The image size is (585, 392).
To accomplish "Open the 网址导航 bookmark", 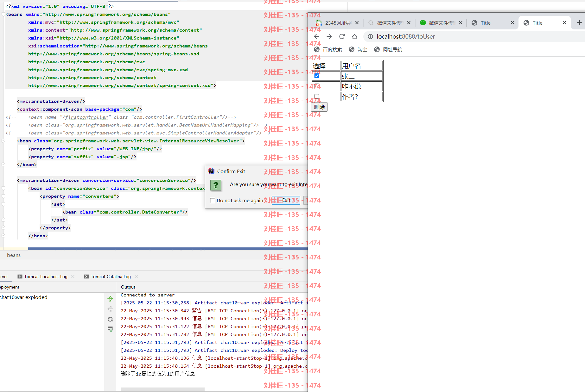I will [388, 50].
